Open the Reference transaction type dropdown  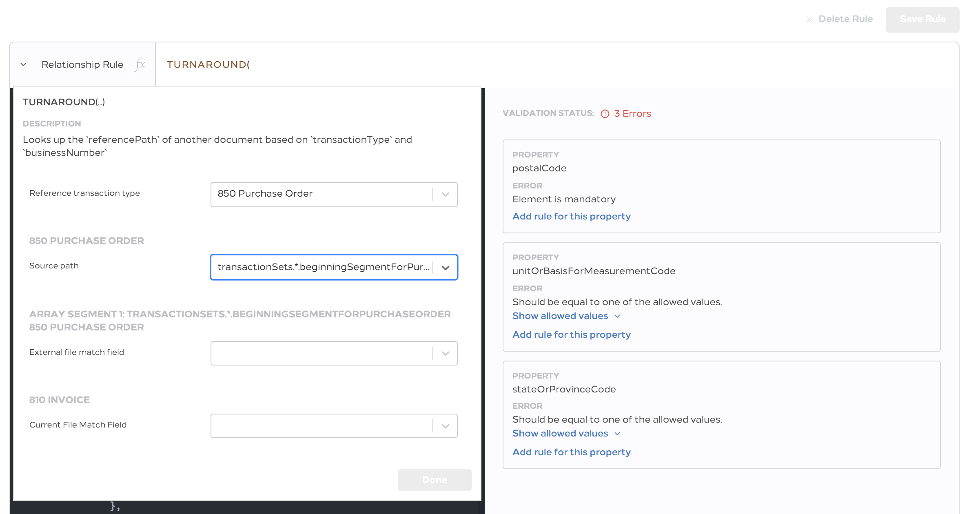(x=334, y=194)
